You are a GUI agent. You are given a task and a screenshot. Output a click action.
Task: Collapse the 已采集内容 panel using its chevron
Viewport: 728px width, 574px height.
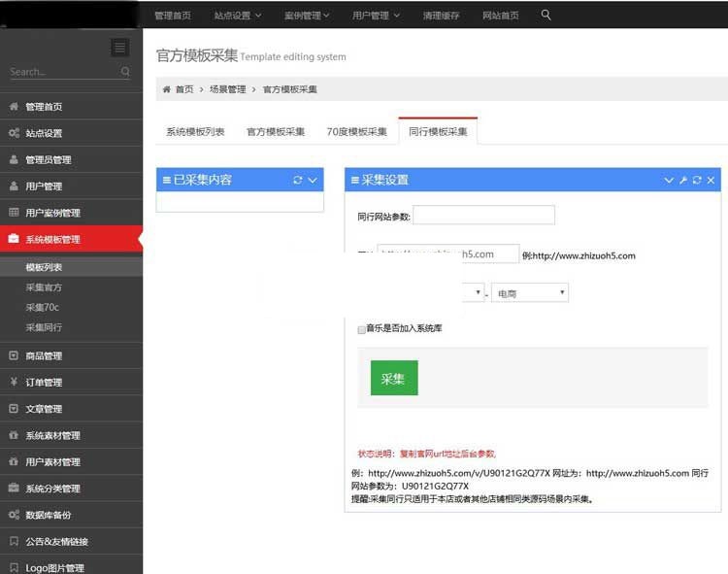pyautogui.click(x=313, y=180)
